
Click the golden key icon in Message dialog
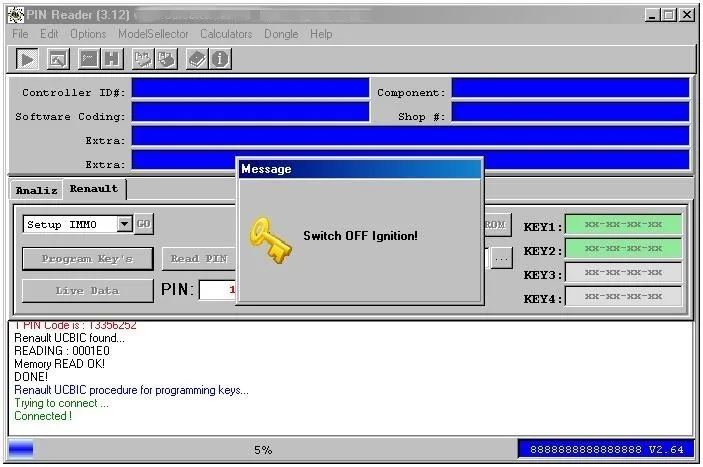270,240
